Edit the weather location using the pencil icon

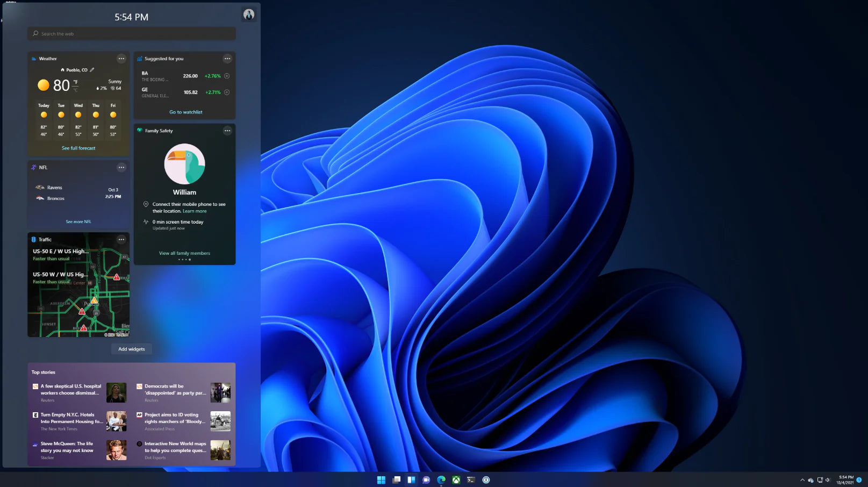point(92,69)
